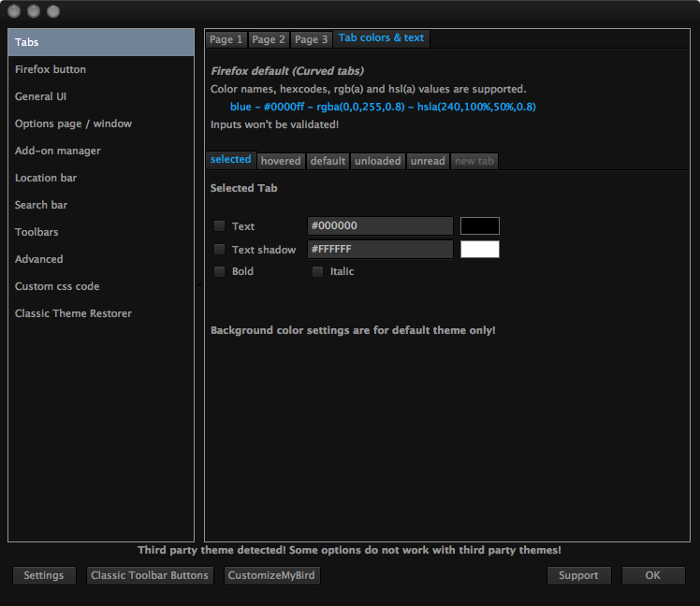Screen dimensions: 700x606
Task: Select Custom css code category
Action: 101,286
